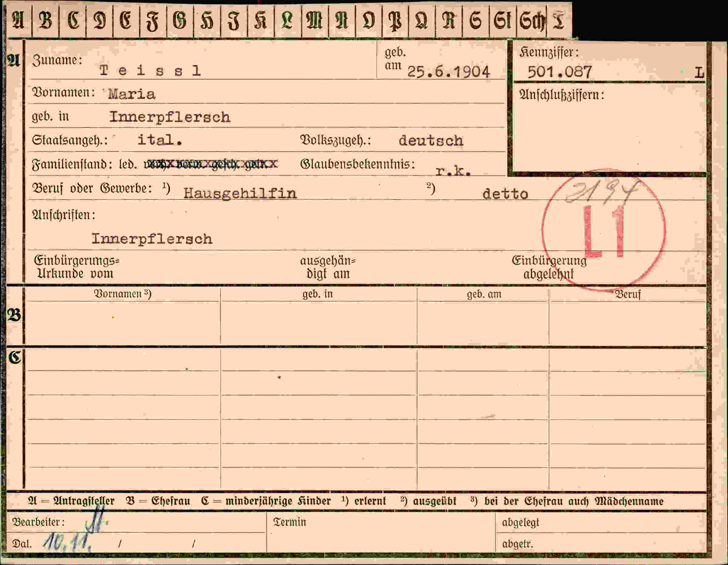
Task: Click the abgelegt label
Action: (x=520, y=522)
